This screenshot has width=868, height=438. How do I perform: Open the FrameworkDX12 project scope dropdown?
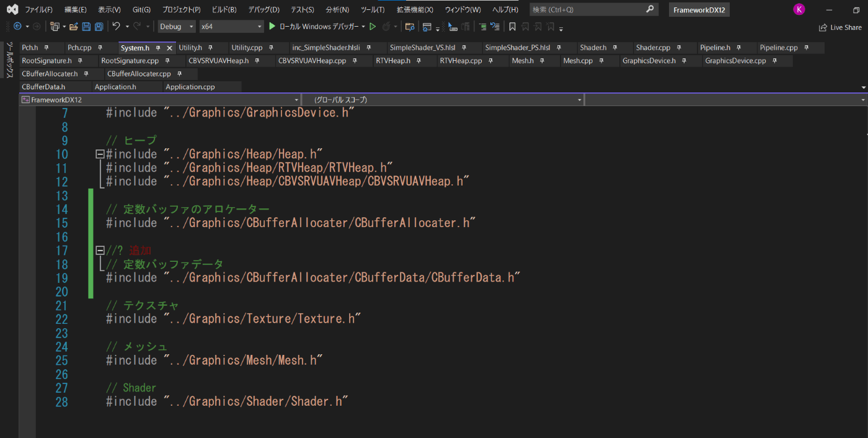[x=160, y=99]
